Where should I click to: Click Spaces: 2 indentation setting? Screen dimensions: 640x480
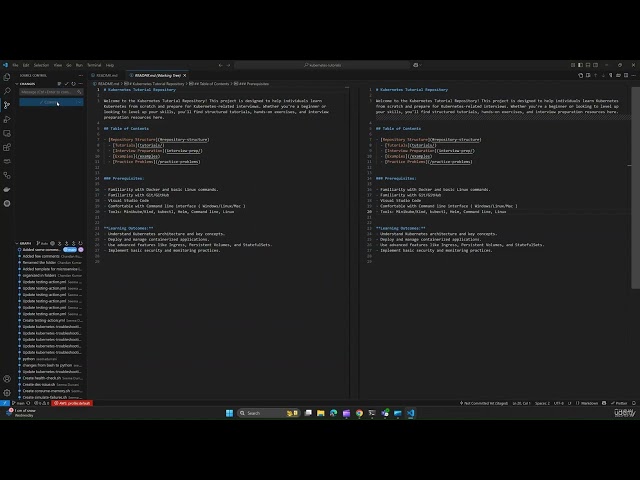542,403
